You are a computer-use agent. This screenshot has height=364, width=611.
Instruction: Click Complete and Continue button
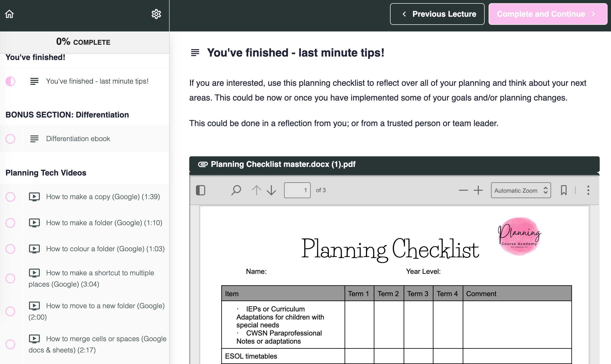click(548, 14)
